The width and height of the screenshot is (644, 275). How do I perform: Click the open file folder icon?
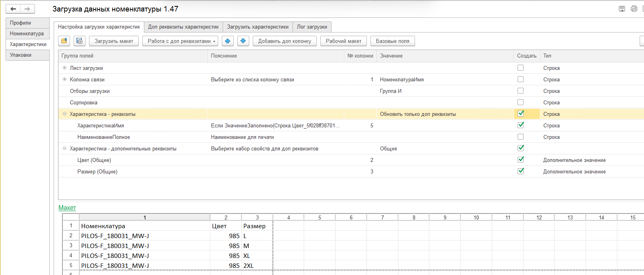click(64, 41)
